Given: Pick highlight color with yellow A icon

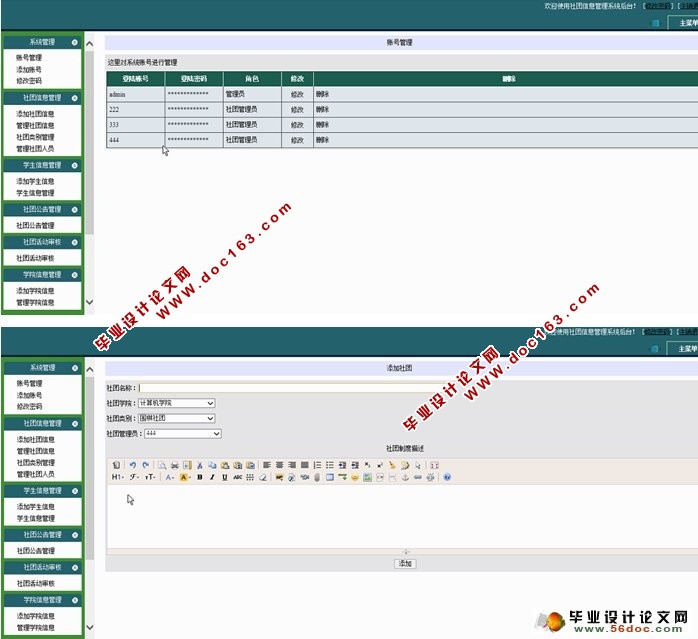Looking at the screenshot, I should pos(185,477).
